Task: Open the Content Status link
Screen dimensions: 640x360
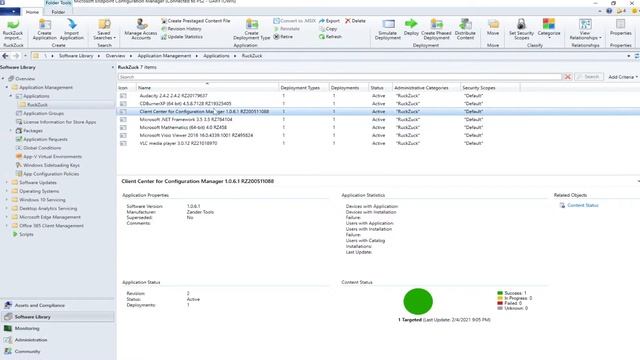Action: 582,205
